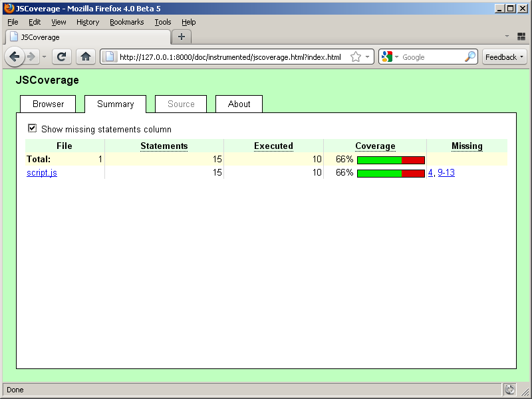532x399 pixels.
Task: Click the Back navigation arrow
Action: point(14,57)
